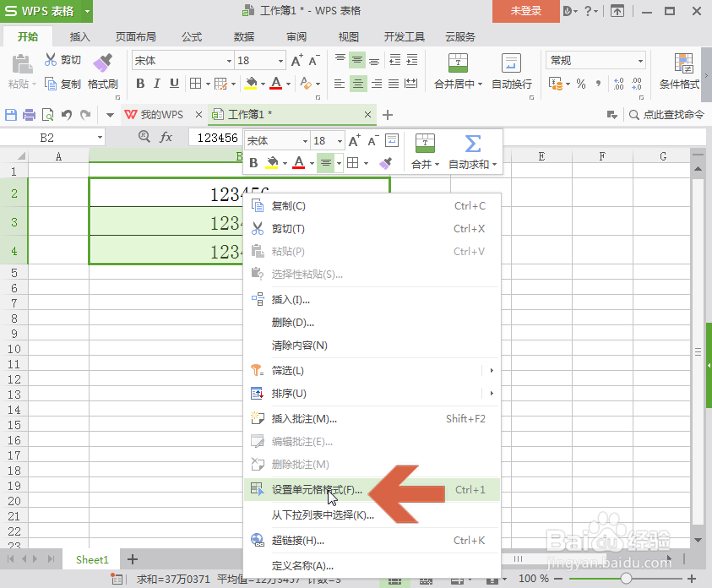Click the mini toolbar format painter brush
712x588 pixels.
click(385, 163)
